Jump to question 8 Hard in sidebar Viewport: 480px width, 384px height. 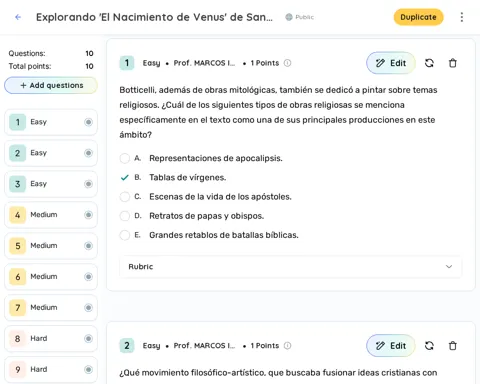coord(51,339)
